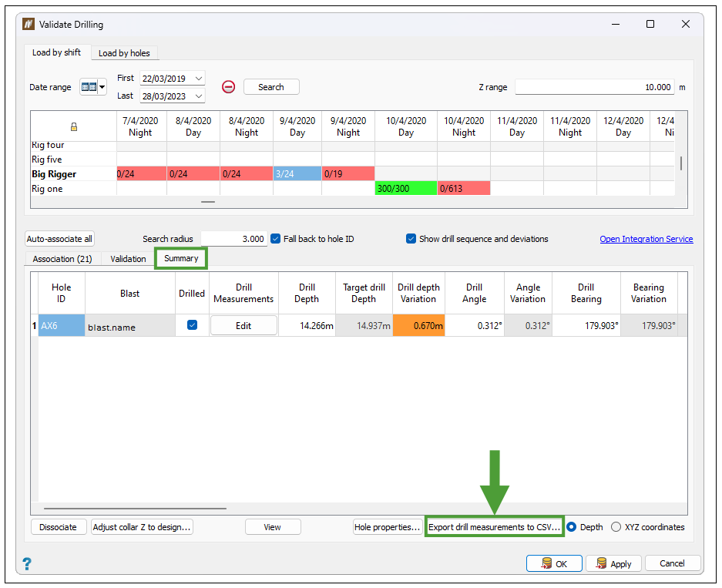Expand the Last date dropdown
The width and height of the screenshot is (722, 588).
point(199,96)
